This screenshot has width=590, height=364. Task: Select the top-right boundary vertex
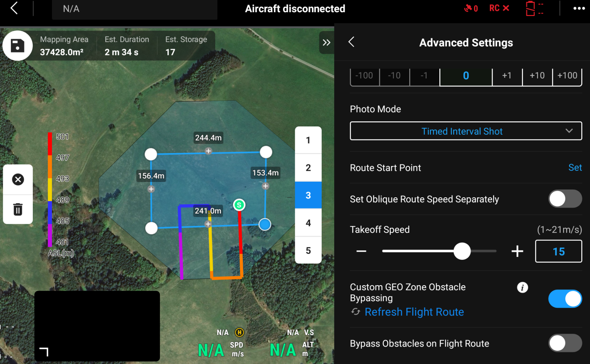click(266, 152)
